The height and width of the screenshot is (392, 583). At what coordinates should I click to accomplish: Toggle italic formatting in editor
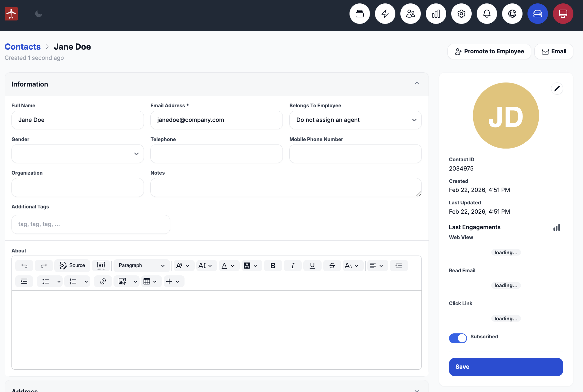click(x=292, y=265)
